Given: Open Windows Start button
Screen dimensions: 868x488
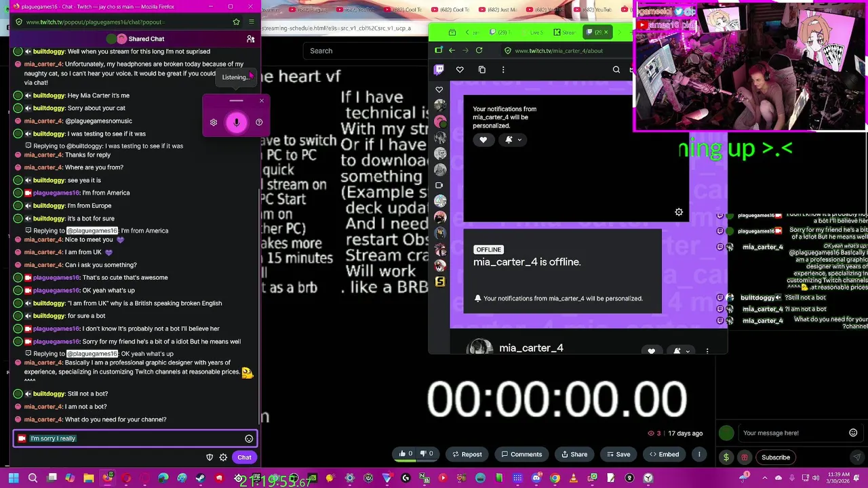Looking at the screenshot, I should coord(14,479).
